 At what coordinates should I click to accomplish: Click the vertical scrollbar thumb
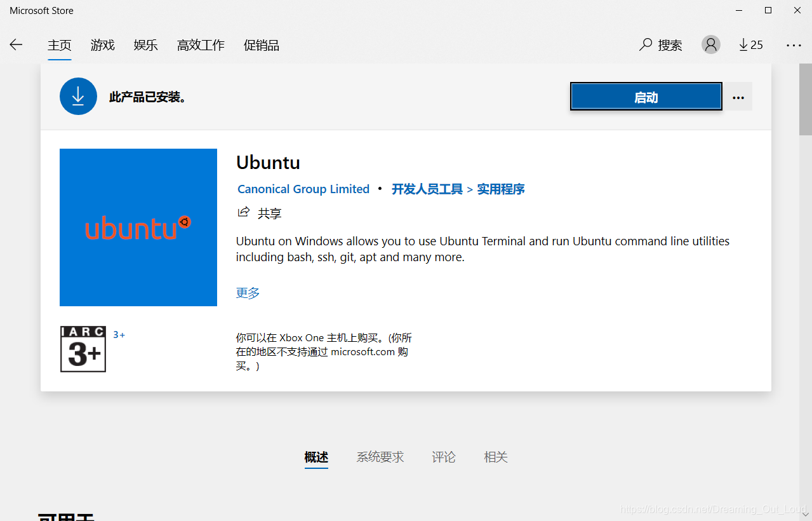806,99
